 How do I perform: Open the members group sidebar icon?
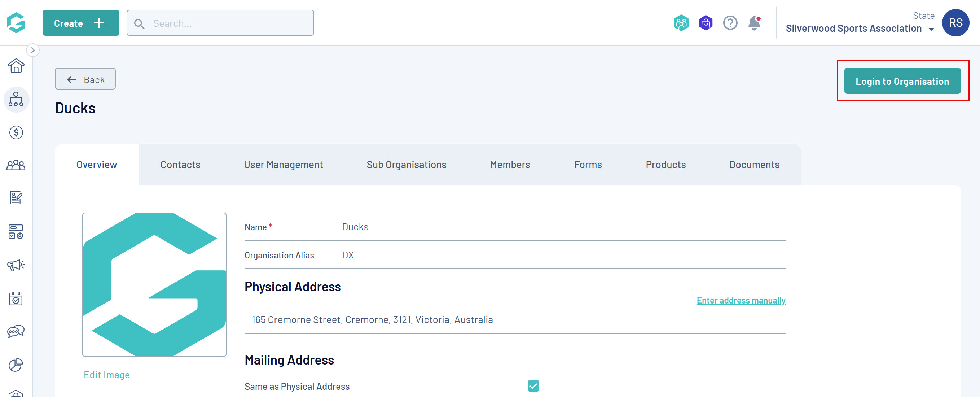pos(16,165)
